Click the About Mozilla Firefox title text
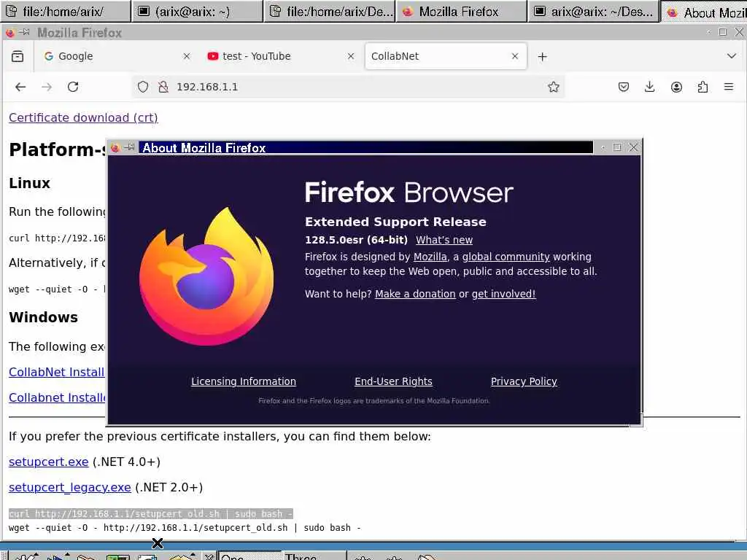747x560 pixels. click(x=204, y=148)
